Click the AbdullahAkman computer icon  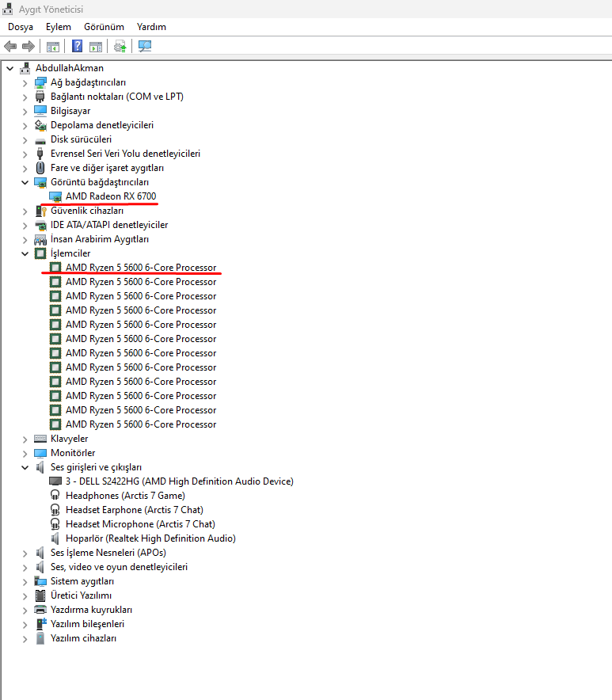[25, 68]
